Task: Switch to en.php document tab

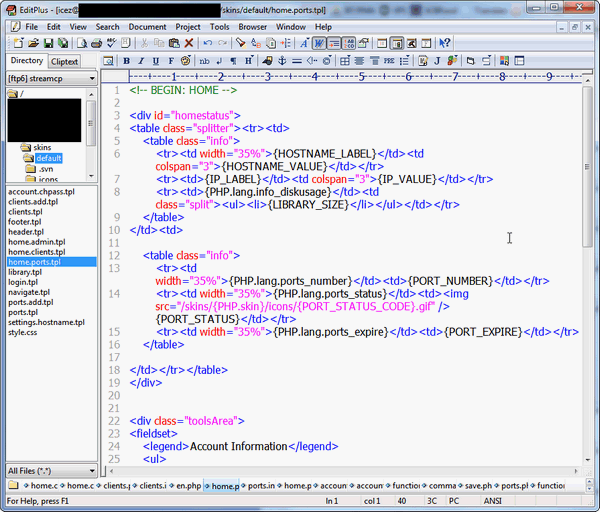Action: click(x=186, y=485)
